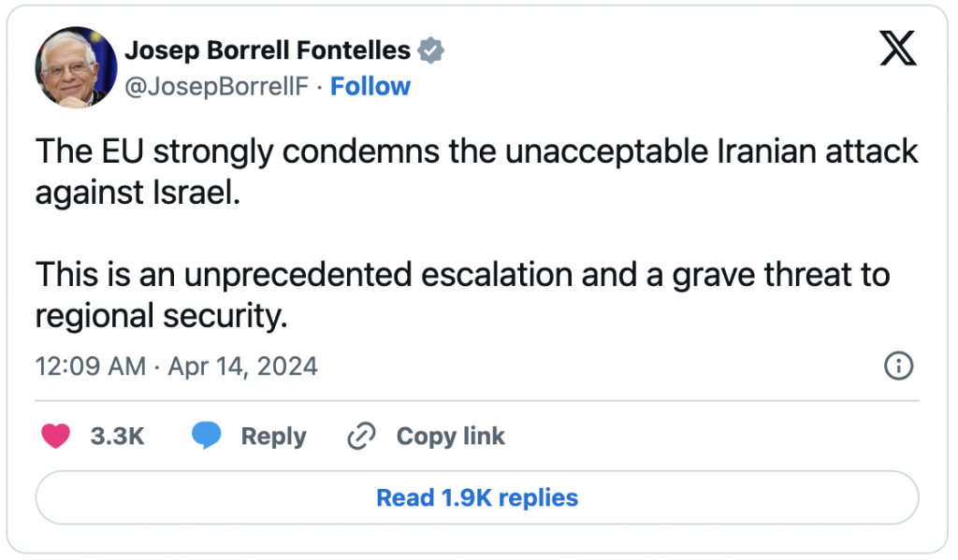Follow the Josep Borrell account
958x560 pixels.
pos(370,87)
